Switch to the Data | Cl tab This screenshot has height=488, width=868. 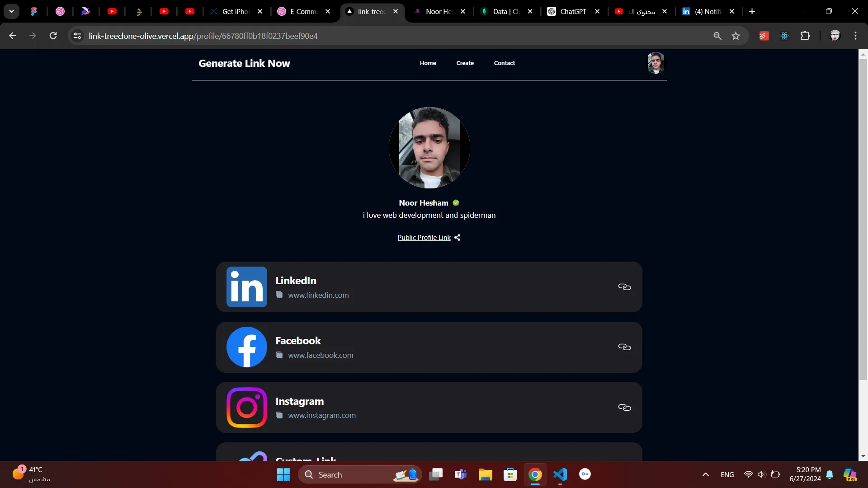point(507,12)
